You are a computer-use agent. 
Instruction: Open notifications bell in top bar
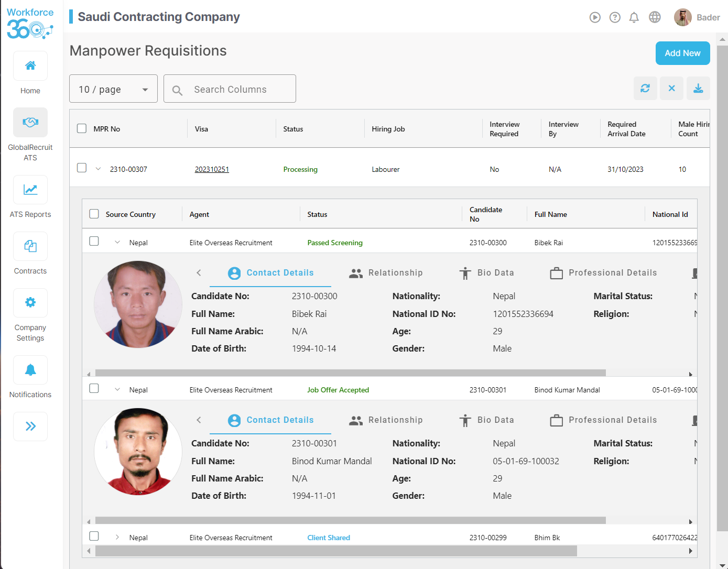coord(634,17)
